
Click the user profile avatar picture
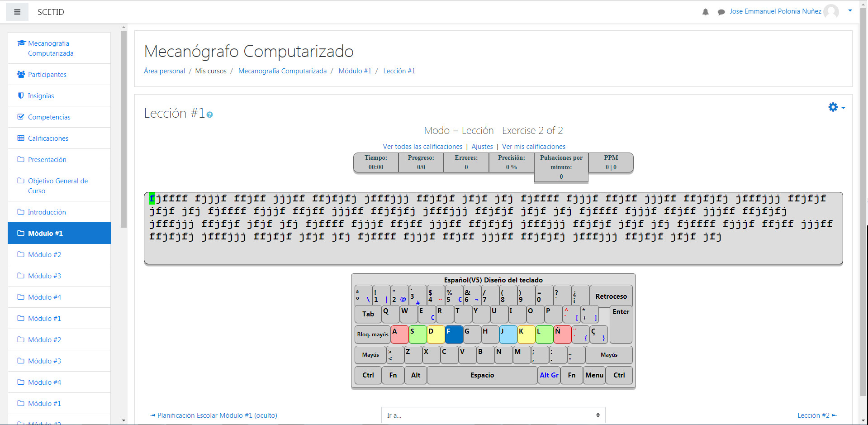click(831, 11)
